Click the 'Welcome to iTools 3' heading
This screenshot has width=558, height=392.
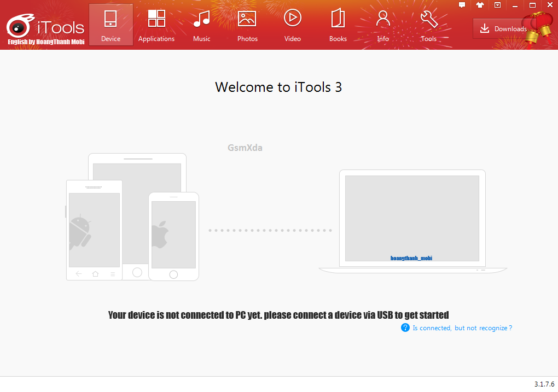(278, 87)
